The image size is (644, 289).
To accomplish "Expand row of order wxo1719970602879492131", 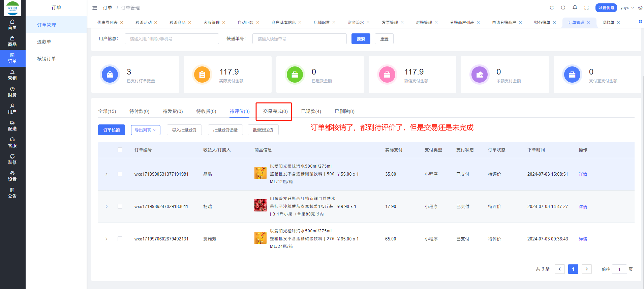I will tap(106, 239).
